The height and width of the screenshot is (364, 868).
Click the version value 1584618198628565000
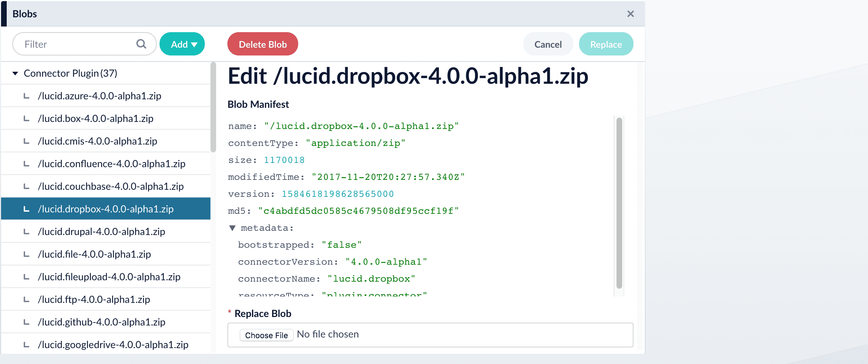[x=337, y=194]
